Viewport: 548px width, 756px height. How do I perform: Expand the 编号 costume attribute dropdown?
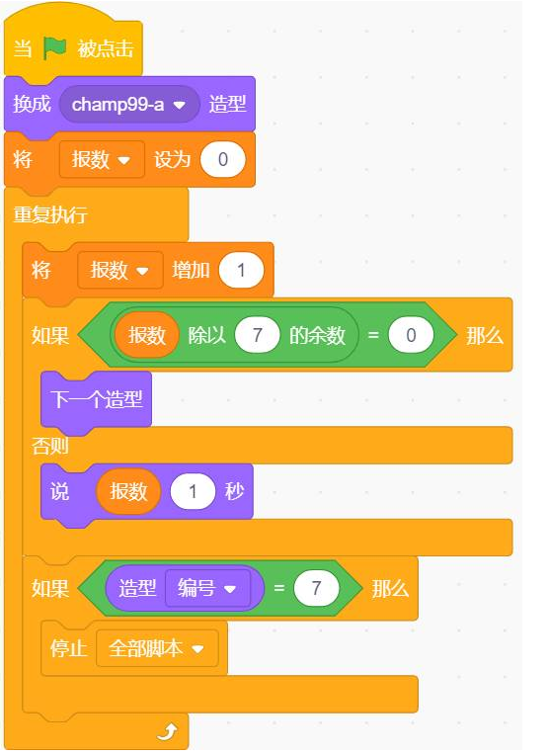click(207, 588)
